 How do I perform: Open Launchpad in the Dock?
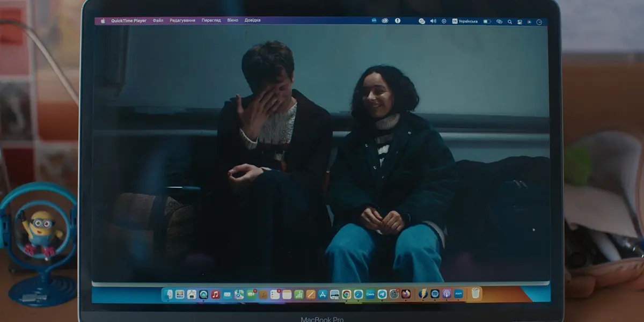(180, 294)
